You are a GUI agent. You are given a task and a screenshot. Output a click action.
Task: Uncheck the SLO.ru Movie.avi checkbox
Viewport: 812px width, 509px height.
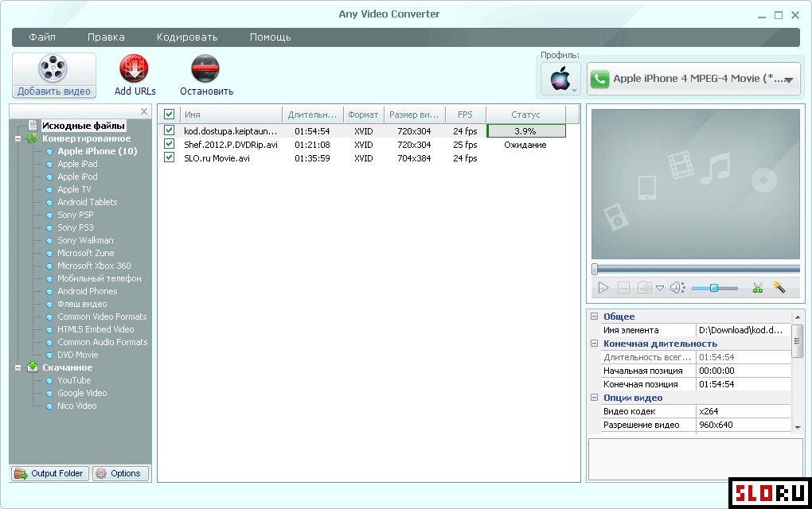point(169,157)
